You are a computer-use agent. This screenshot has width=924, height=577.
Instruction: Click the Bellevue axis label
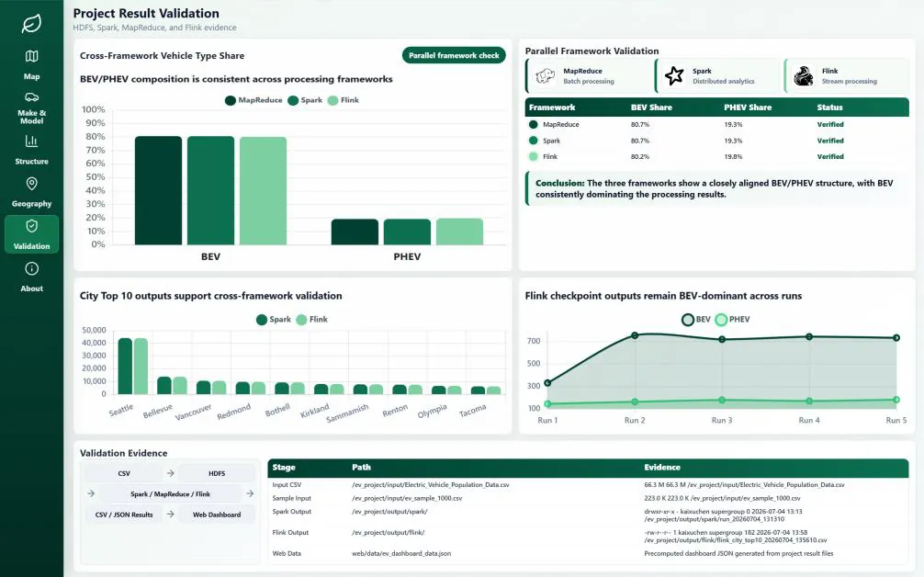157,411
